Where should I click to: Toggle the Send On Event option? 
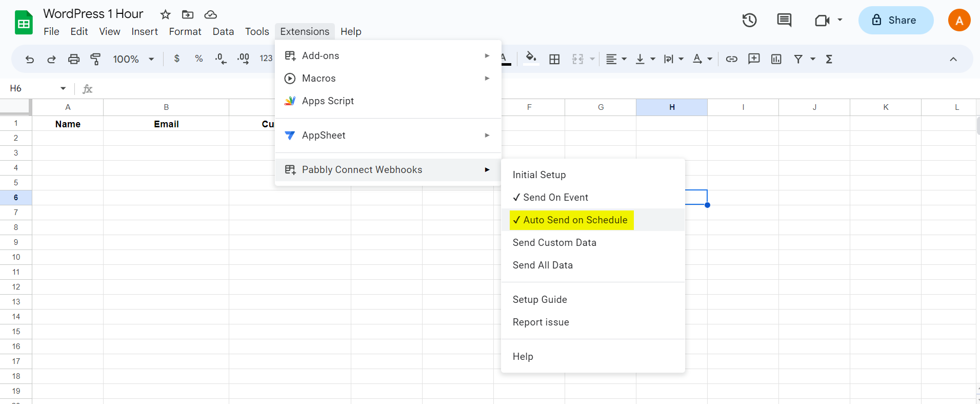pyautogui.click(x=593, y=197)
